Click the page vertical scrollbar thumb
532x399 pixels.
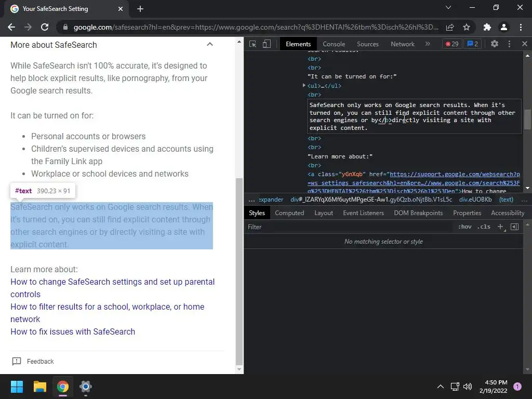(x=239, y=271)
